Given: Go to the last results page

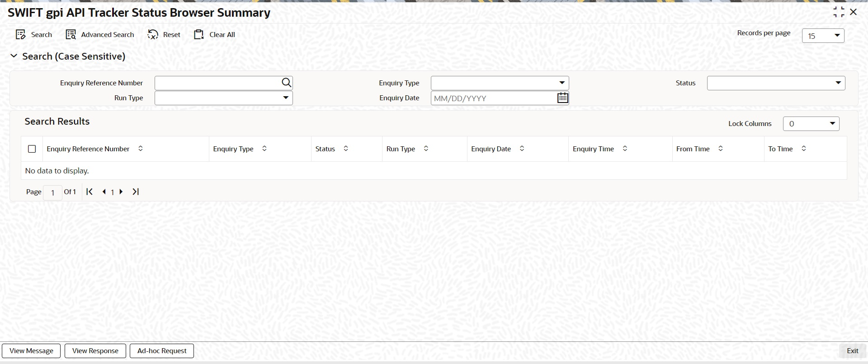Looking at the screenshot, I should point(136,191).
